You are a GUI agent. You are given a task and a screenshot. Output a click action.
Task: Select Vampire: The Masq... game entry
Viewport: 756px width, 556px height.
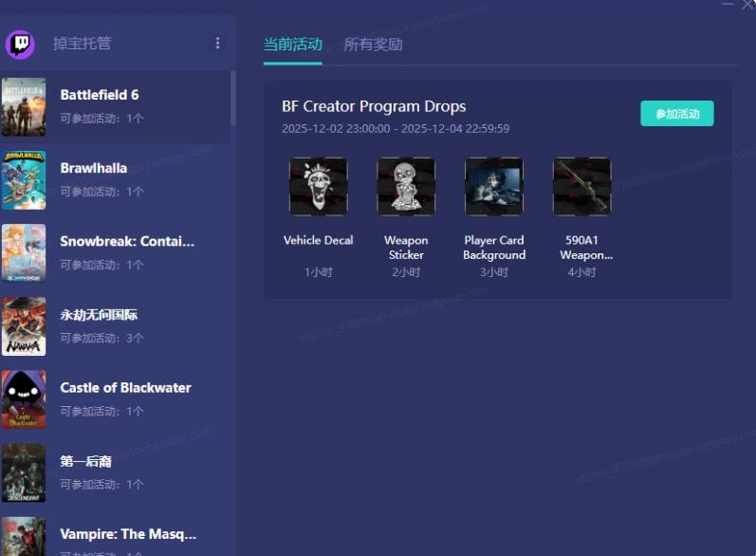pos(115,535)
